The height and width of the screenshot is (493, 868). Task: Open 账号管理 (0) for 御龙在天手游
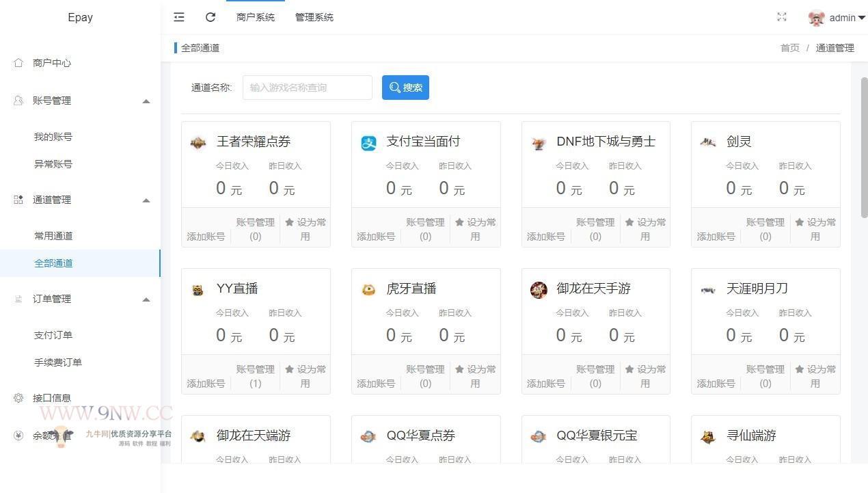pos(595,376)
